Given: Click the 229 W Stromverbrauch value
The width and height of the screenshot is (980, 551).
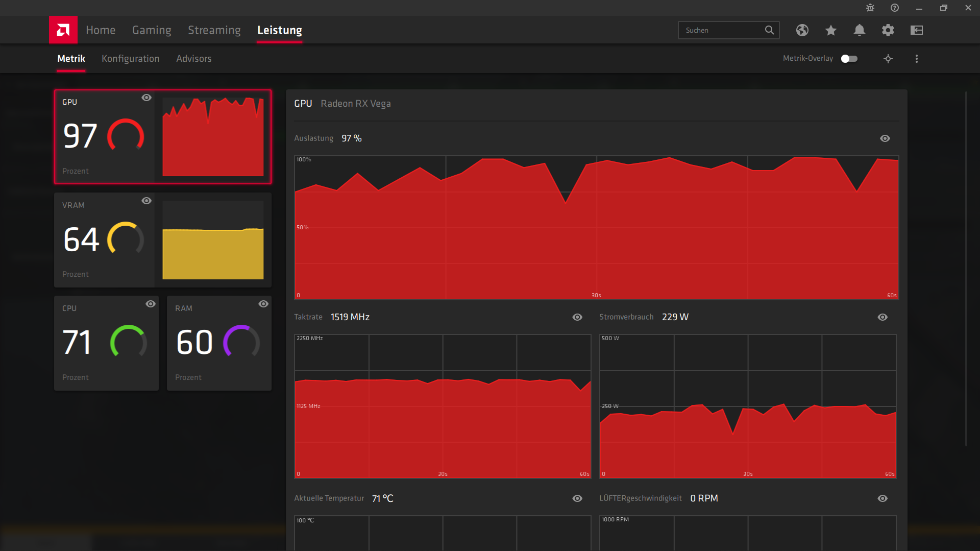Looking at the screenshot, I should click(x=675, y=317).
